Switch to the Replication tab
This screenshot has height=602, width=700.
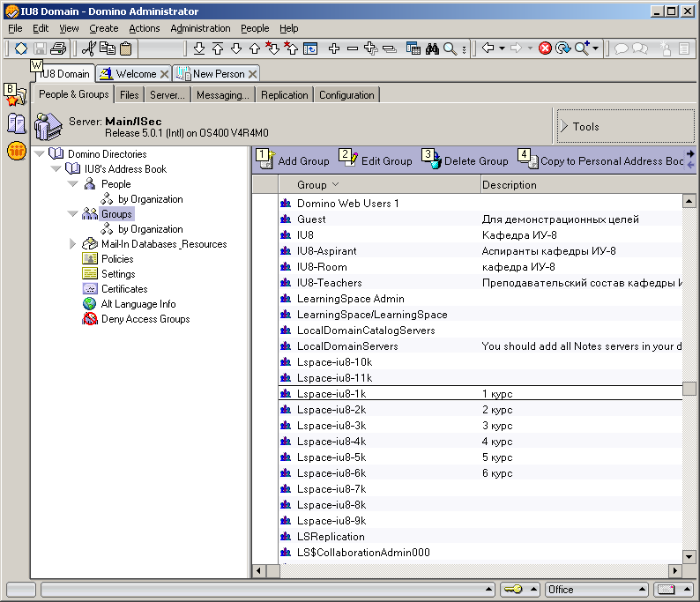285,95
